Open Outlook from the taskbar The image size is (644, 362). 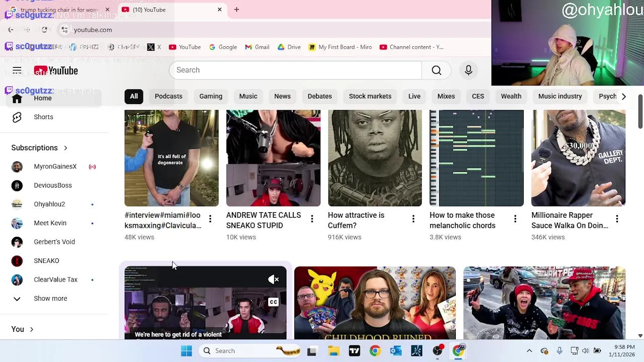coord(396,351)
